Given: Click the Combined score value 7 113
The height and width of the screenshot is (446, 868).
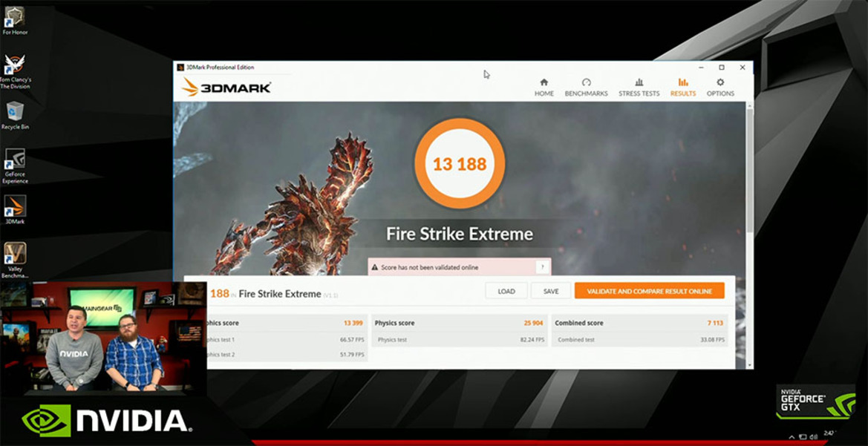Looking at the screenshot, I should pyautogui.click(x=716, y=323).
